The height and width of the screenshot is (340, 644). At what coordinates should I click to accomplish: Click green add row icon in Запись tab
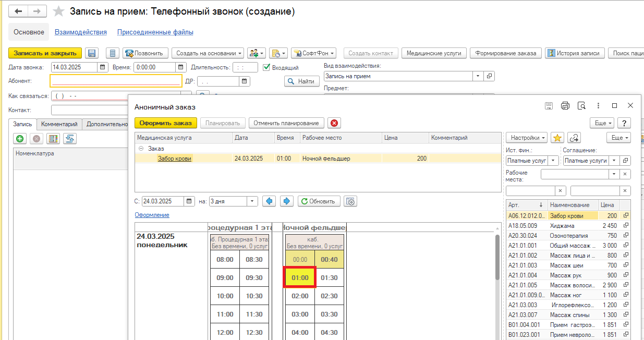[x=20, y=139]
